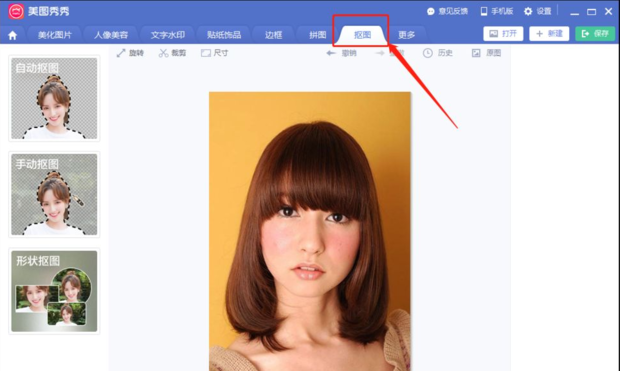The height and width of the screenshot is (371, 620).
Task: Open the 文字水印 tab
Action: coord(168,35)
